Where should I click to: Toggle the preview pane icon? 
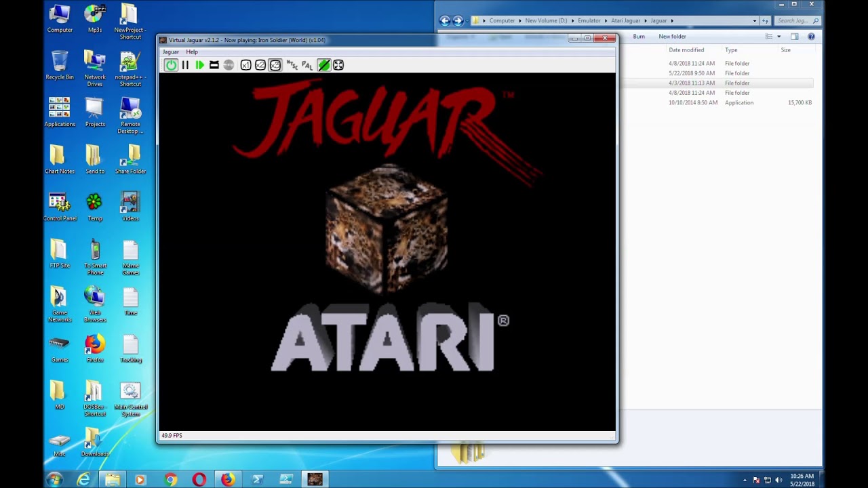pos(795,37)
